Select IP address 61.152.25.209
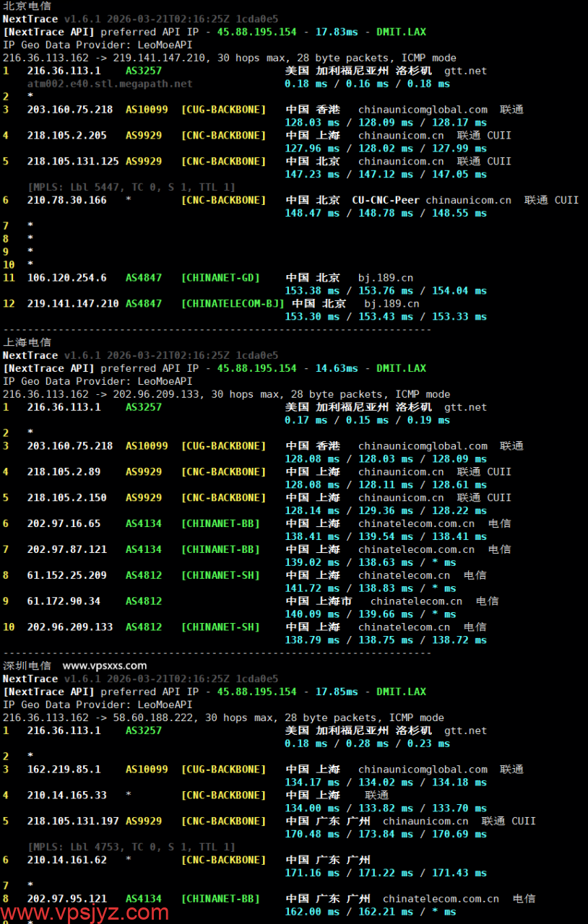Viewport: 588px width, 924px height. point(66,575)
